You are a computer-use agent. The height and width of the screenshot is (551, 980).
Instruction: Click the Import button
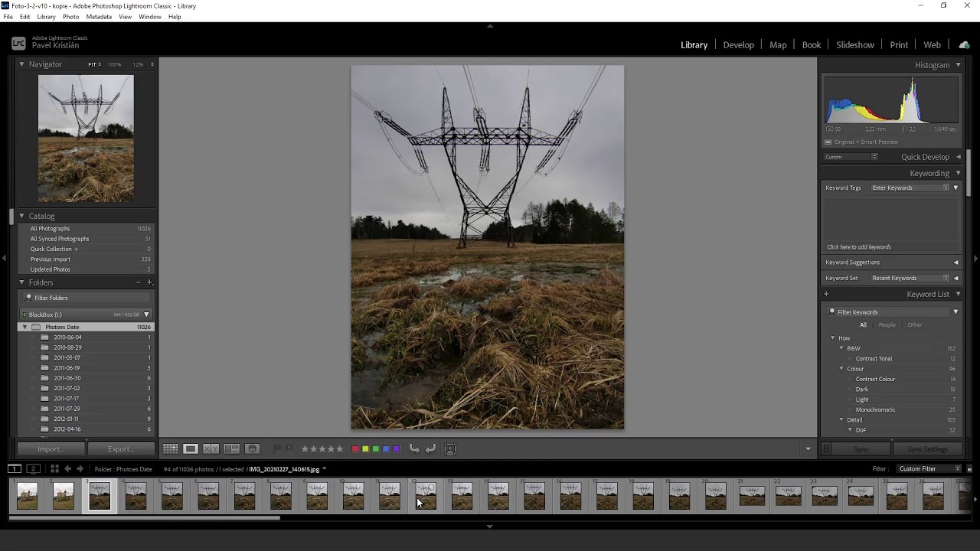click(x=51, y=449)
